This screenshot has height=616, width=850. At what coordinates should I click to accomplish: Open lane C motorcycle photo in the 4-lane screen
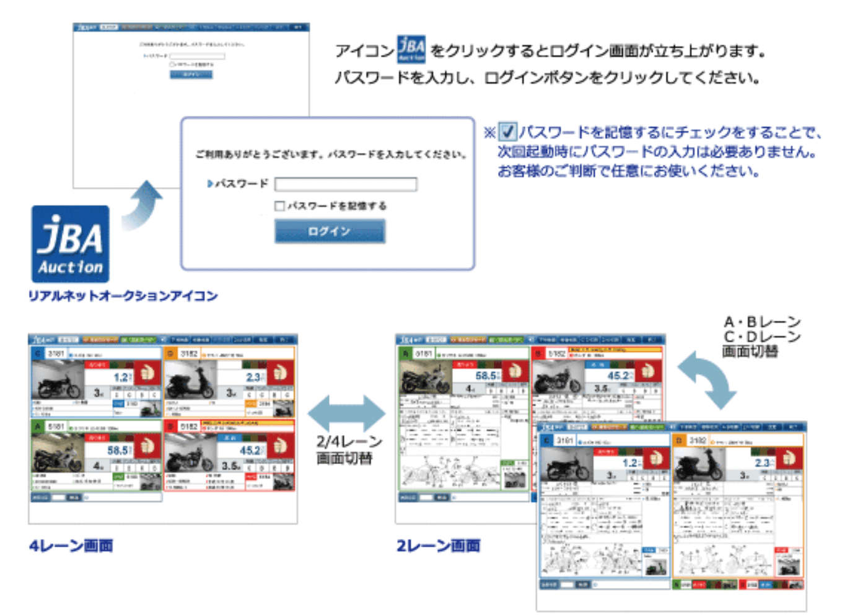point(57,380)
